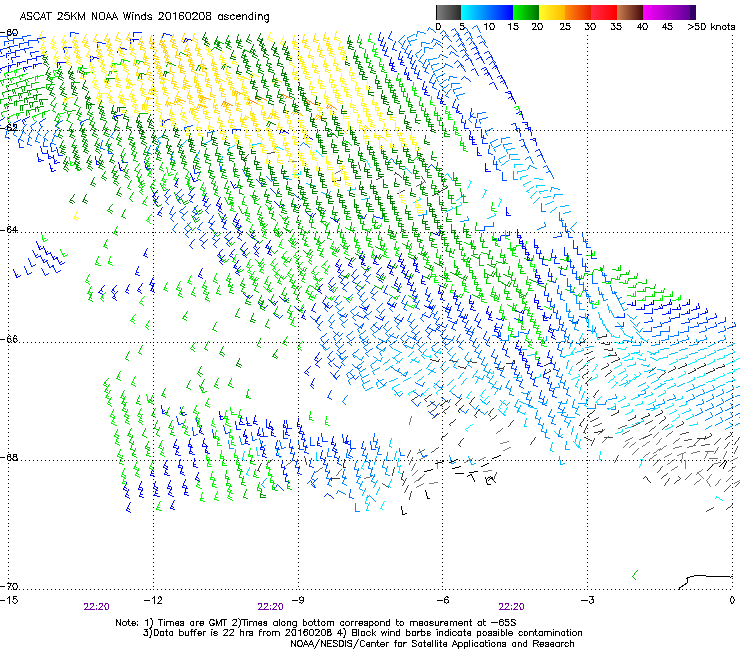The height and width of the screenshot is (650, 740).
Task: Click the '25' legend scale label
Action: pyautogui.click(x=565, y=27)
